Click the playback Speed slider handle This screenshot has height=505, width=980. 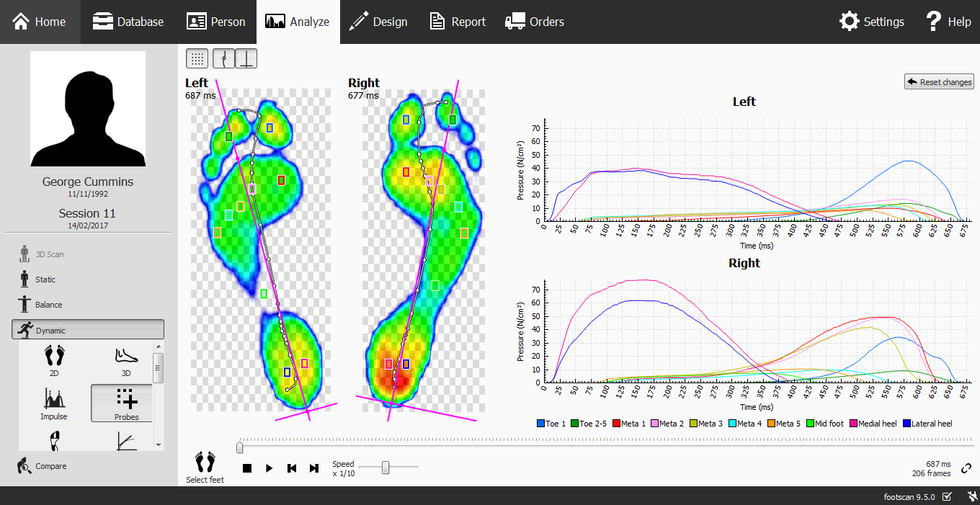[x=386, y=468]
